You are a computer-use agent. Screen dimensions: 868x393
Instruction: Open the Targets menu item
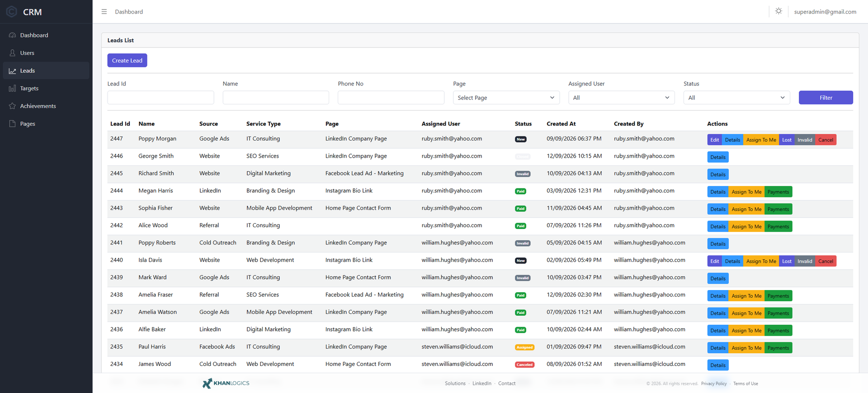[46, 89]
